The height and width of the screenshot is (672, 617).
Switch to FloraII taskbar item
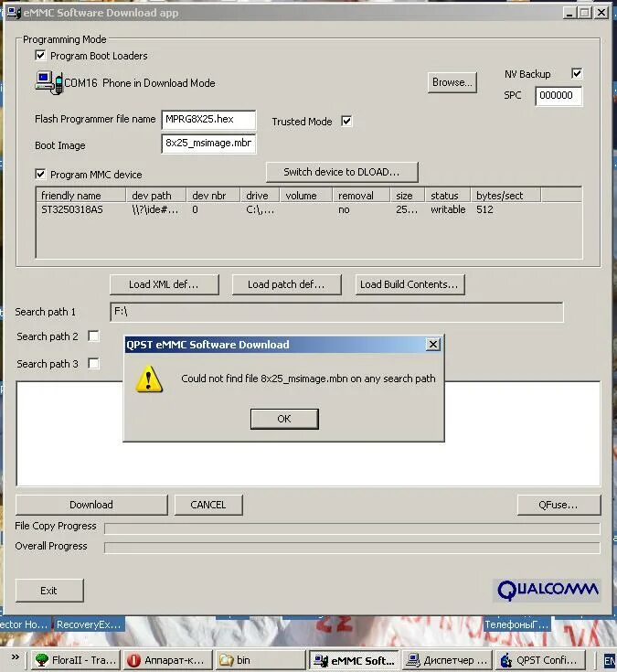[x=75, y=660]
